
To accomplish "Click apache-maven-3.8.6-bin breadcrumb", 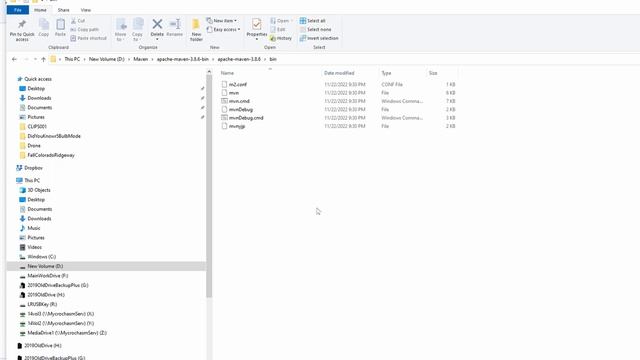I will coord(182,59).
